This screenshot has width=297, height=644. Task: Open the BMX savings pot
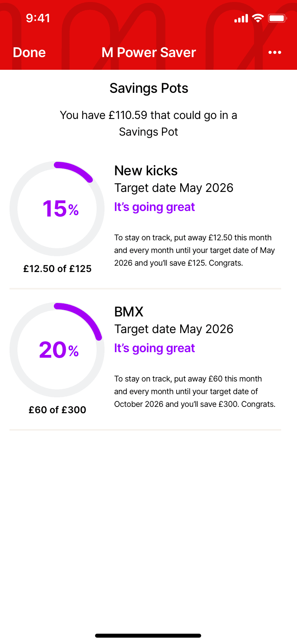(x=129, y=312)
